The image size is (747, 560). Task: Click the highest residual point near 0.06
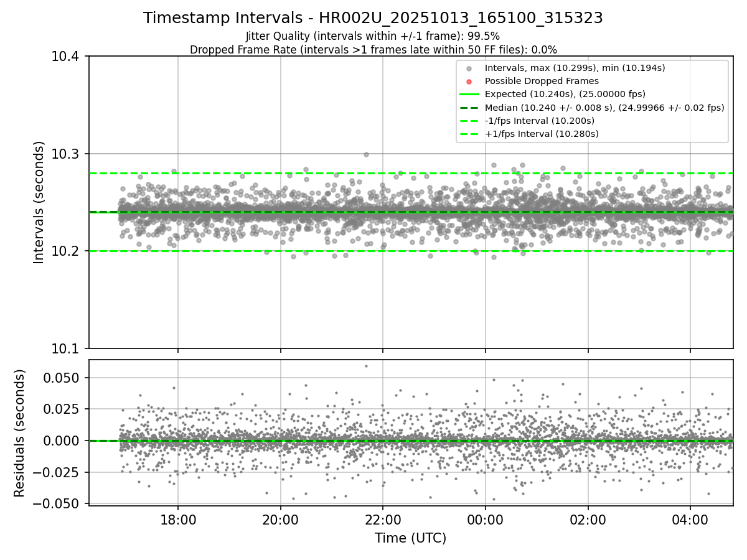point(366,366)
